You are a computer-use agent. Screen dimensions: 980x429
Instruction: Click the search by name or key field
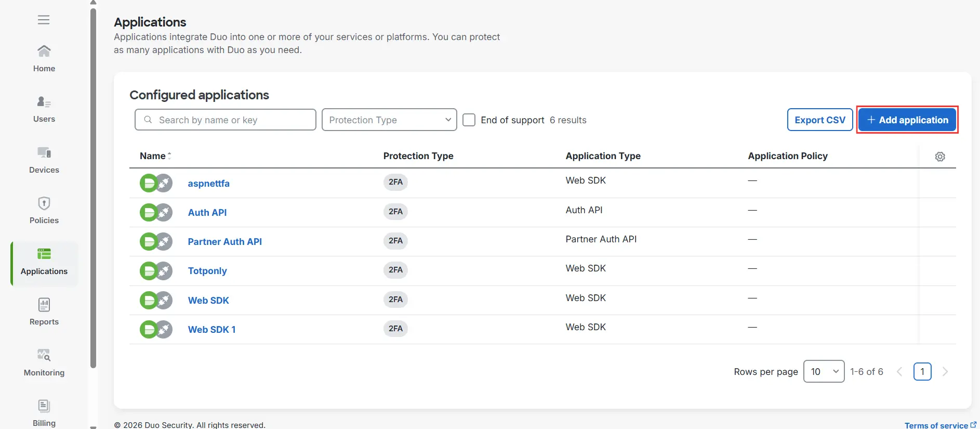point(225,120)
